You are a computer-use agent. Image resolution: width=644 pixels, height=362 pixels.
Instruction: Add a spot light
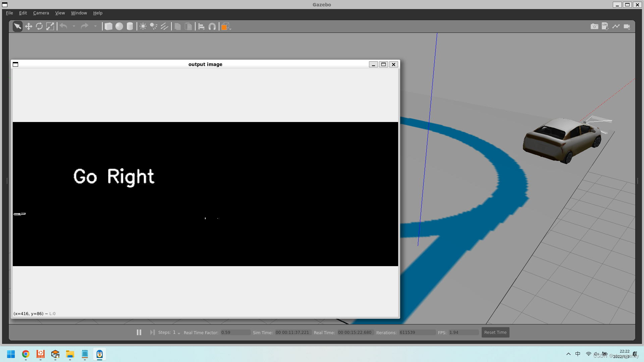point(154,26)
